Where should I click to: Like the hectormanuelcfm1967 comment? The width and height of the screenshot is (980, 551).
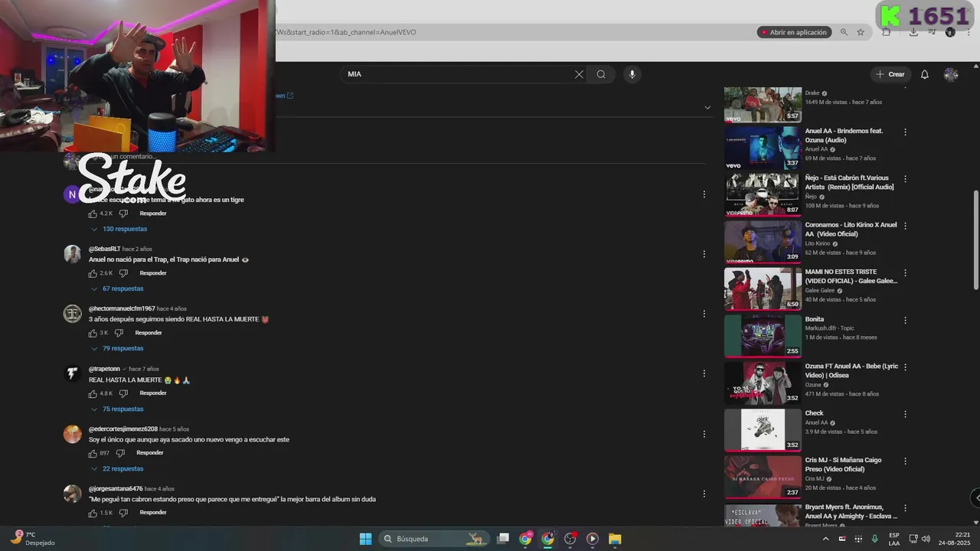93,333
